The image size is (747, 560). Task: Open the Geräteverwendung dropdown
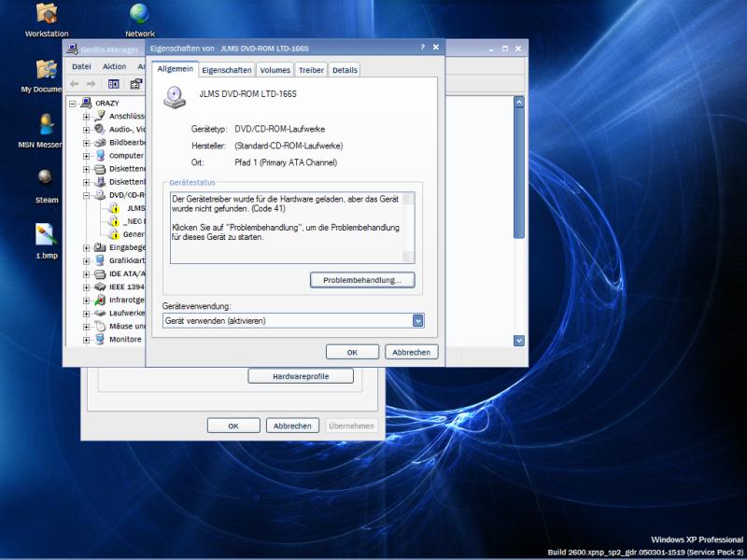coord(417,321)
